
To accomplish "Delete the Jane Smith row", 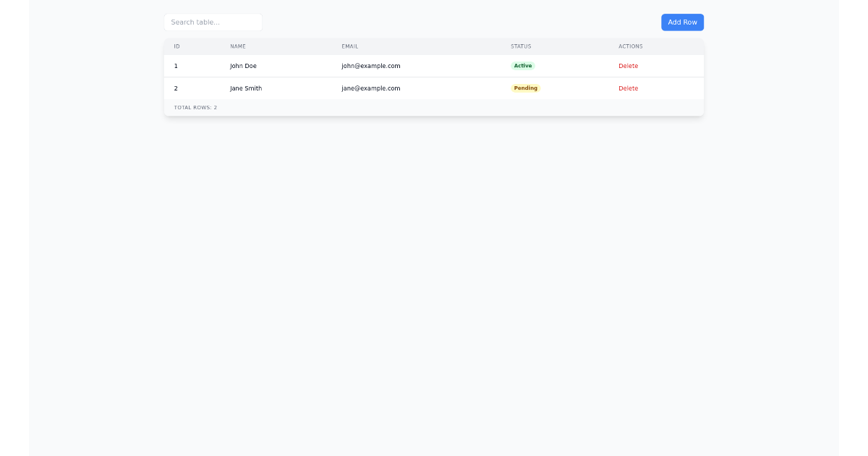I will [x=628, y=88].
